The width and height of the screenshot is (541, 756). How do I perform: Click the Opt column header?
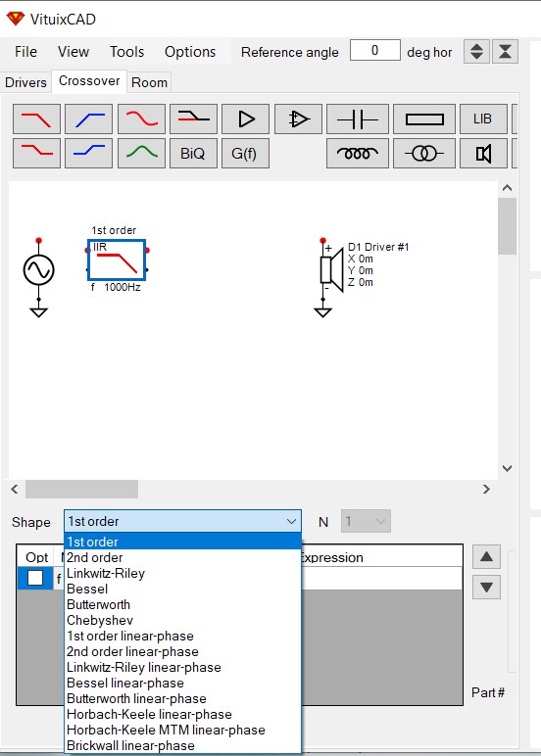tap(37, 557)
